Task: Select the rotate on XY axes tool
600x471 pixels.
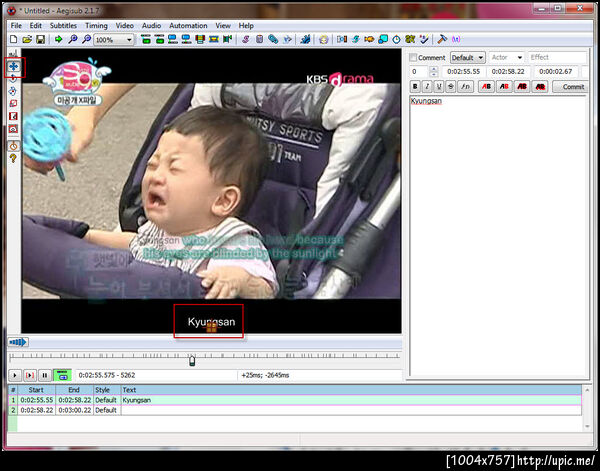Action: pos(13,91)
